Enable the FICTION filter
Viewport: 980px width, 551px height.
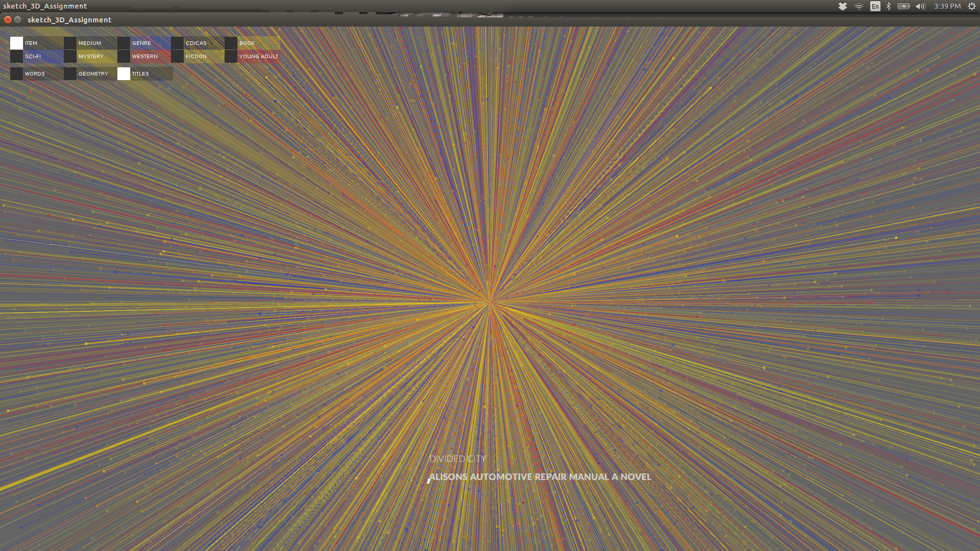[x=177, y=57]
